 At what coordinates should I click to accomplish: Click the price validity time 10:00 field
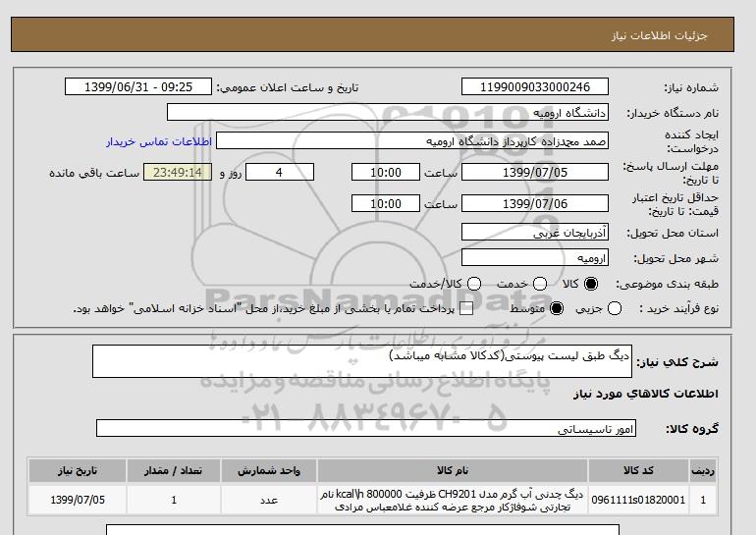pos(386,203)
